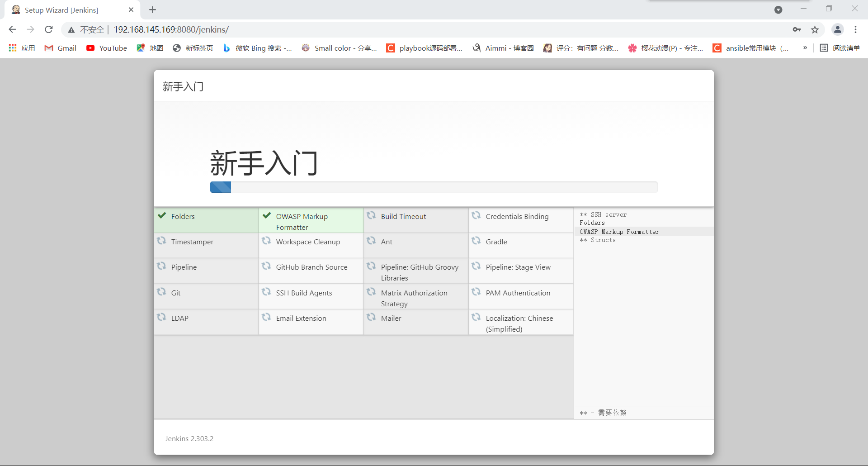Click the Mailer plugin spinner icon
868x466 pixels.
click(371, 317)
